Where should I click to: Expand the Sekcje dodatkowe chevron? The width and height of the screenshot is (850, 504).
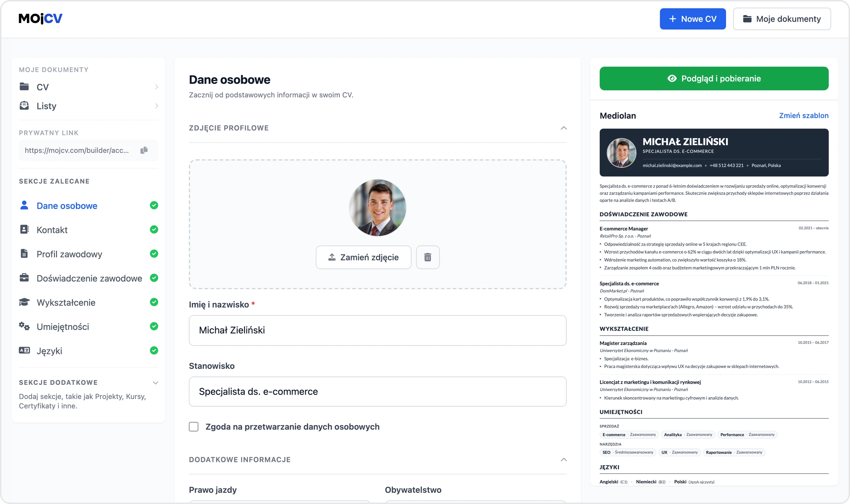(x=155, y=383)
